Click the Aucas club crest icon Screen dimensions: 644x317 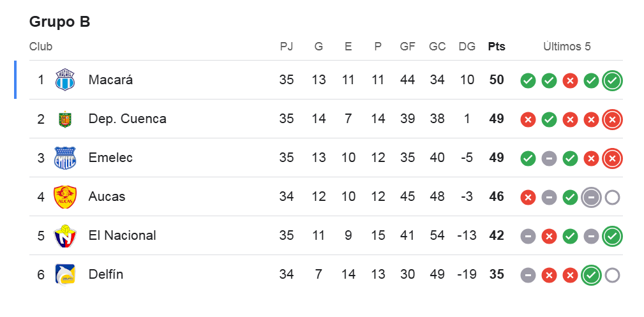pos(64,196)
